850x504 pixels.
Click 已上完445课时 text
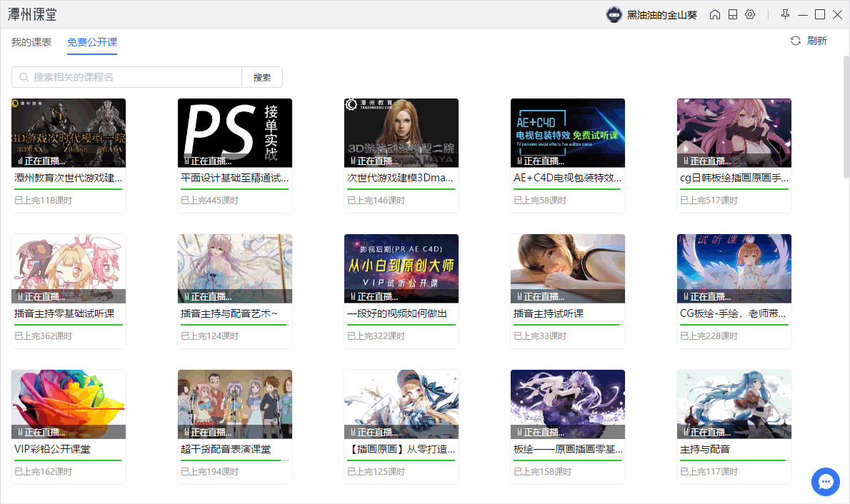210,201
